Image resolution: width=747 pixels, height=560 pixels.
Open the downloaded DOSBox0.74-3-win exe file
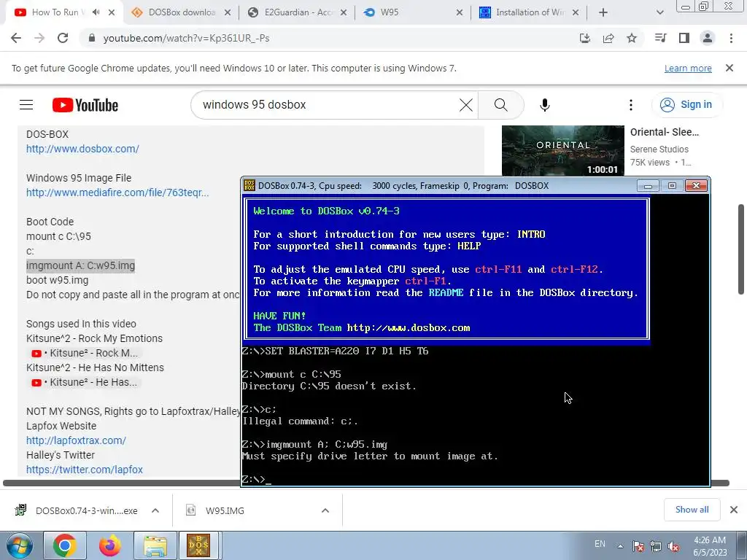point(86,510)
